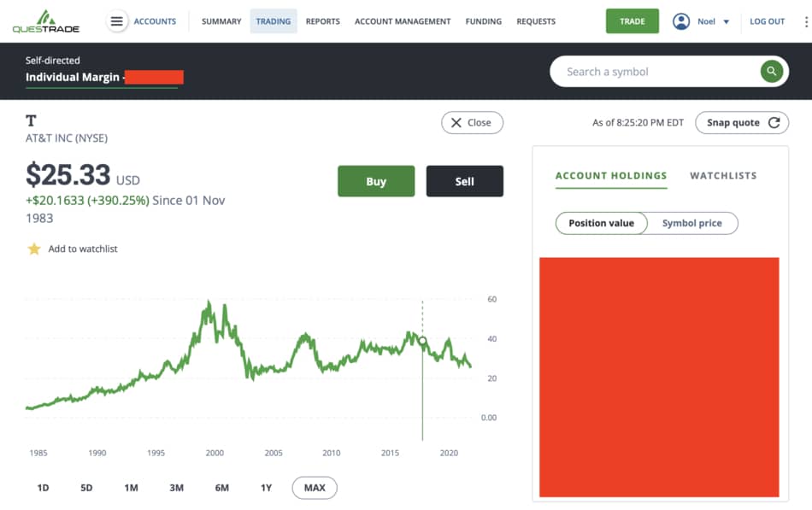Click the Questrade logo

[46, 21]
